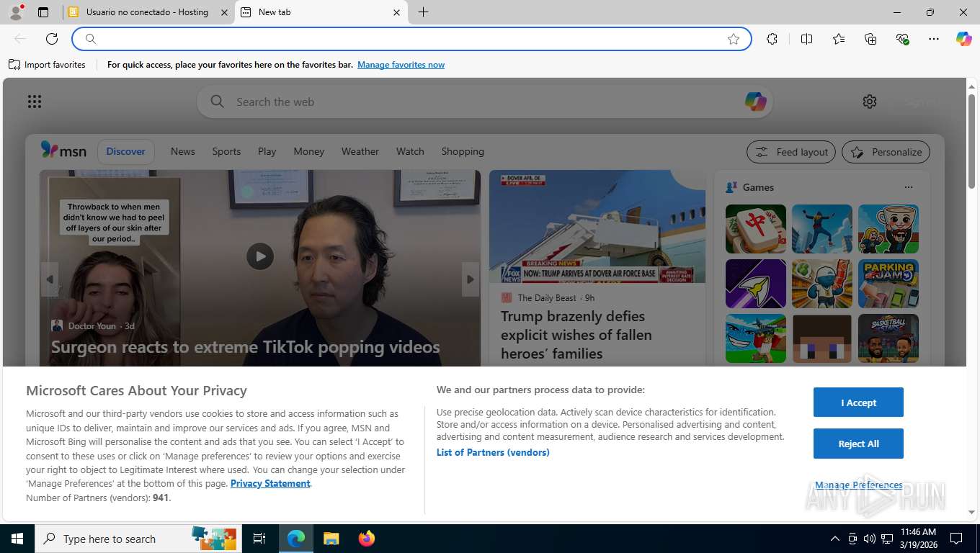This screenshot has width=980, height=553.
Task: Open the Games card heading
Action: coord(758,187)
